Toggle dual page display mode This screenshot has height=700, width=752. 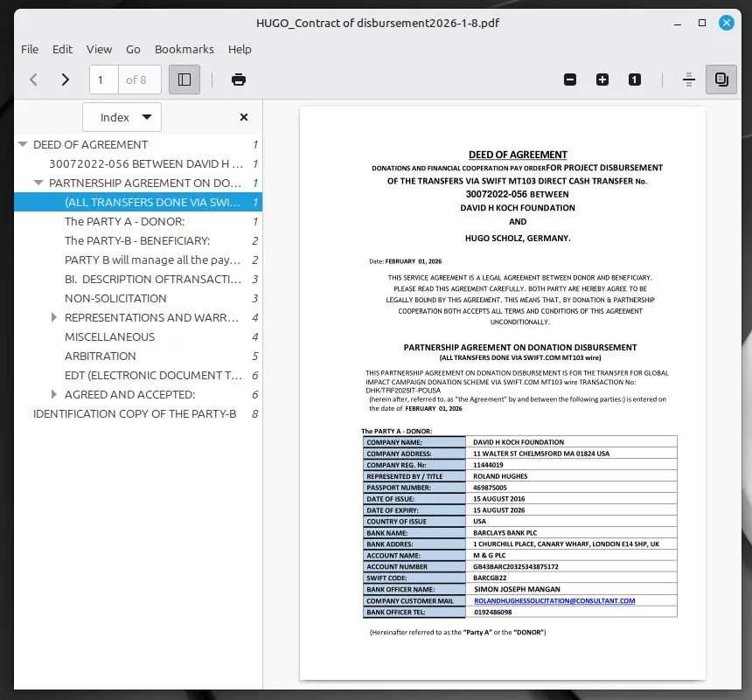(721, 79)
